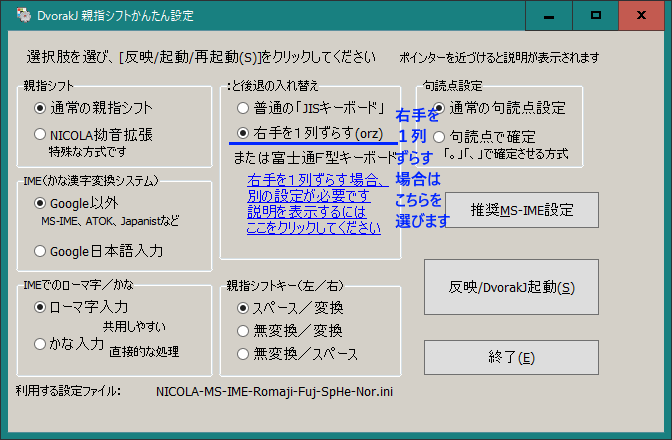Select ローマ字入力 radio button
Image resolution: width=672 pixels, height=440 pixels.
40,306
